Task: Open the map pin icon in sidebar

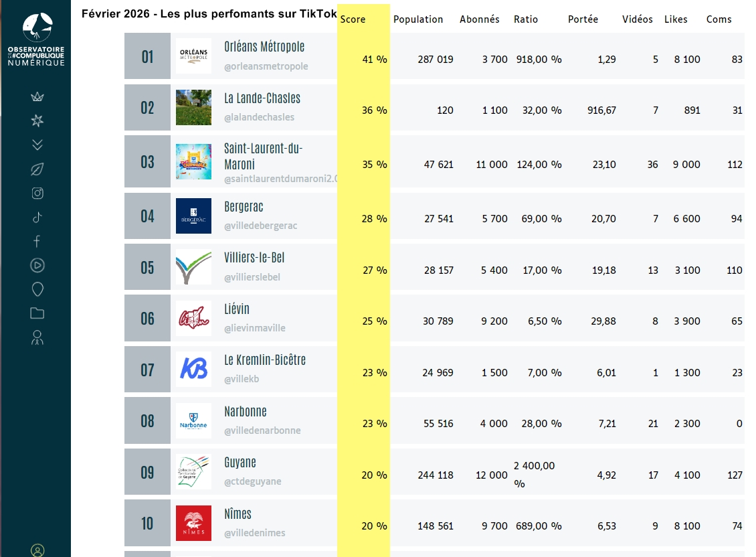Action: 37,289
